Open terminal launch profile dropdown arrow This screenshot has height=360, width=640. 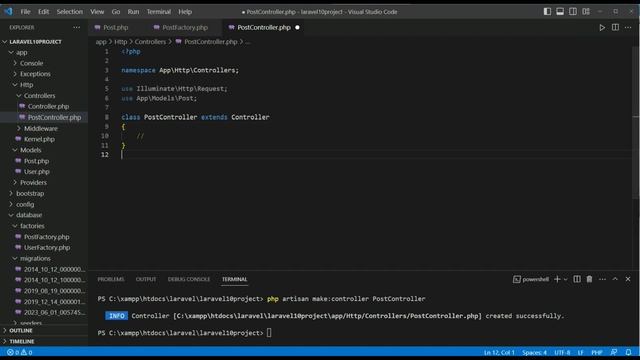click(x=566, y=279)
